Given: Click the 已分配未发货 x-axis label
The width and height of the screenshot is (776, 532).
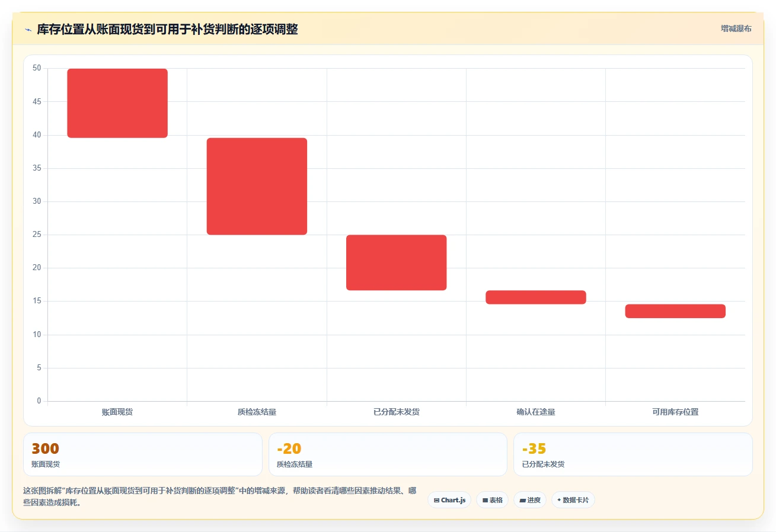Looking at the screenshot, I should (x=397, y=412).
